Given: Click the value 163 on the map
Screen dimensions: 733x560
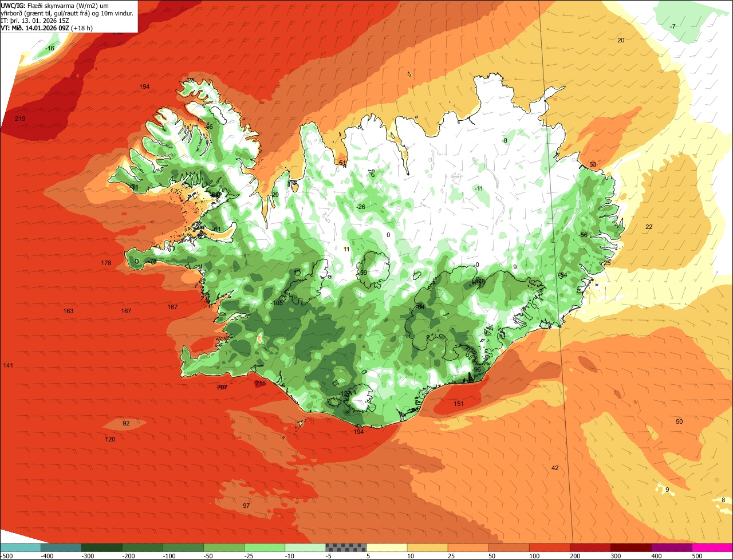Looking at the screenshot, I should click(x=68, y=311).
